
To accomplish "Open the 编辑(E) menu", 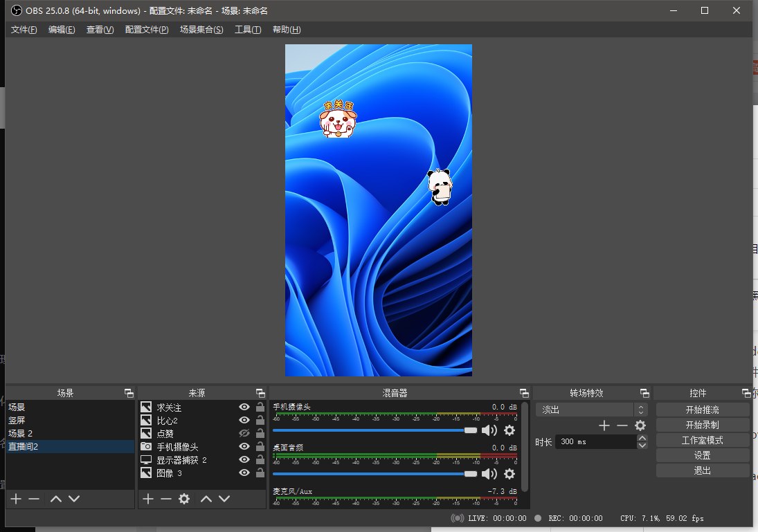I will (62, 30).
